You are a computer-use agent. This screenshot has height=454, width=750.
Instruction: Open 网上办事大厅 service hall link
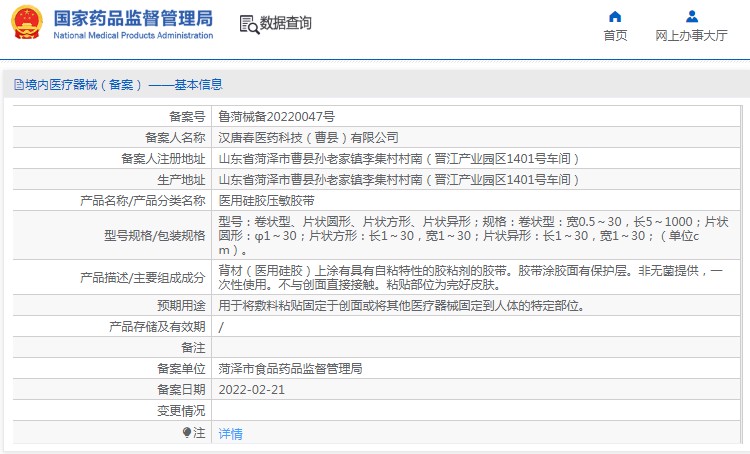692,35
